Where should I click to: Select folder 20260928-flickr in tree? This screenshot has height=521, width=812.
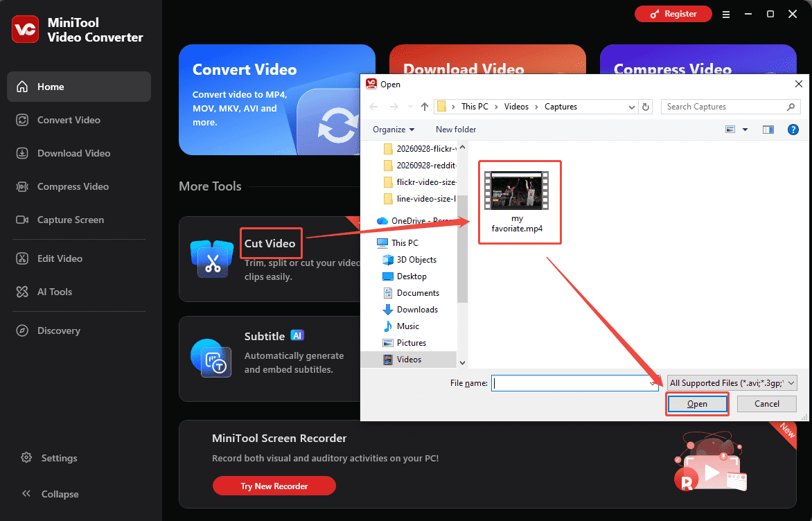[x=420, y=149]
